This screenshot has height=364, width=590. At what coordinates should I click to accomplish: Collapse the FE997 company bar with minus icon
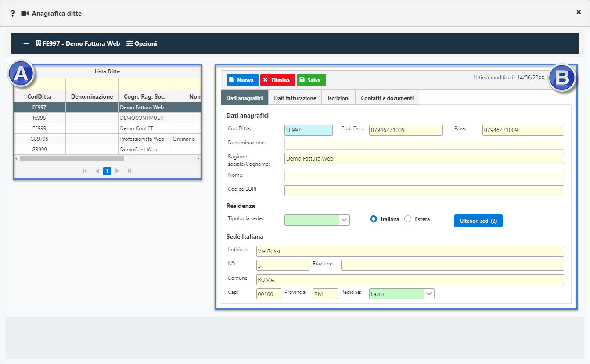pos(26,43)
